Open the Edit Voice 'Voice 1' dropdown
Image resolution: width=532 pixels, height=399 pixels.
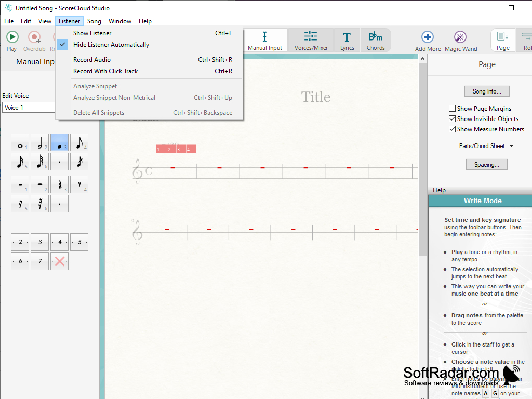click(29, 108)
